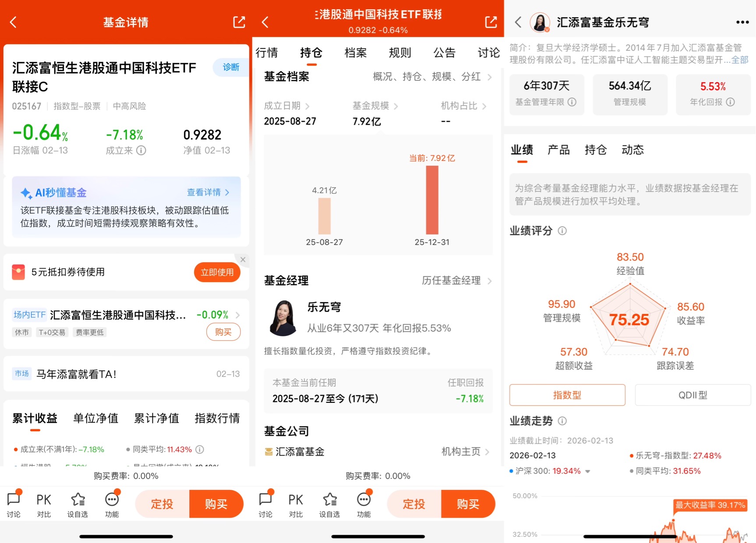
Task: Tap AI sparkle icon of AI秒懂基金
Action: 26,193
